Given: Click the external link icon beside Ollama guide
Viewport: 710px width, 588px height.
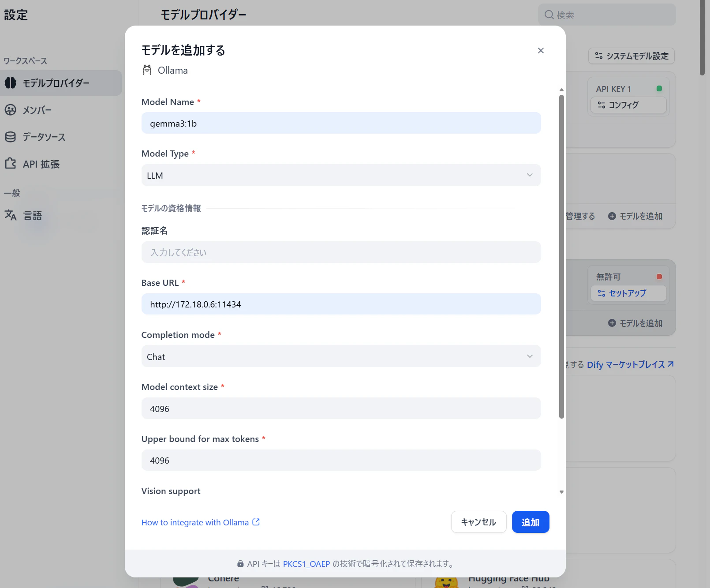Looking at the screenshot, I should tap(256, 522).
